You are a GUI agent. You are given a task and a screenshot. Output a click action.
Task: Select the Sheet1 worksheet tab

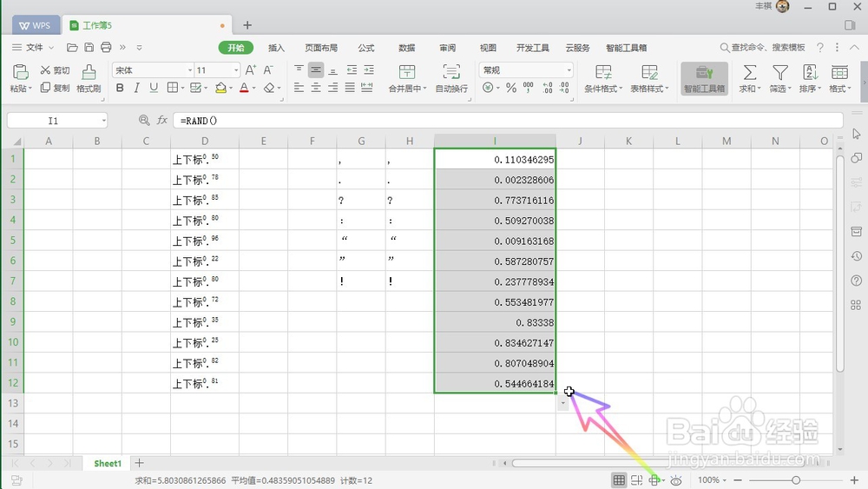(108, 463)
